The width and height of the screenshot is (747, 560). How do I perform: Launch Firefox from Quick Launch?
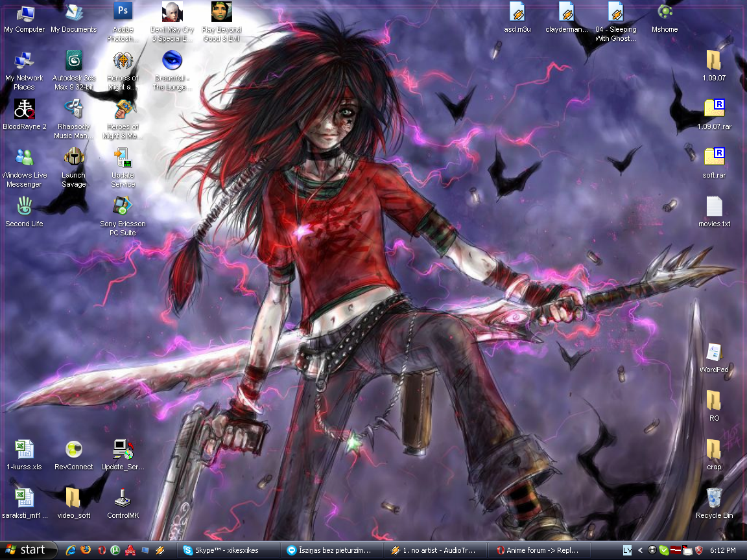click(86, 550)
